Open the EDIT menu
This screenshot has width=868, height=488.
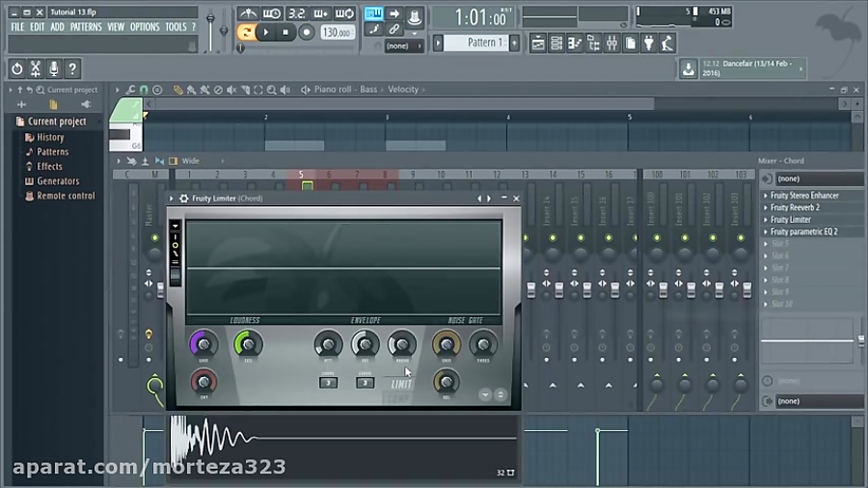click(x=37, y=27)
